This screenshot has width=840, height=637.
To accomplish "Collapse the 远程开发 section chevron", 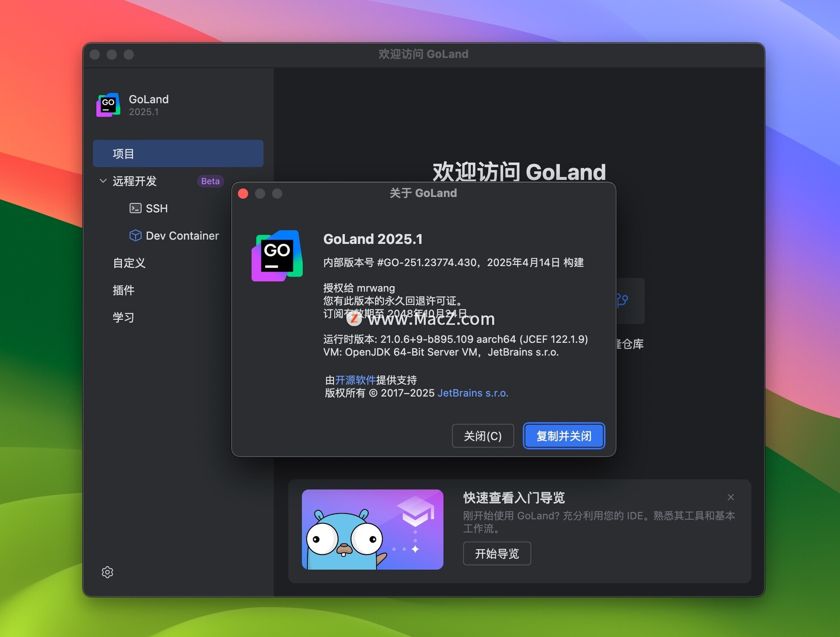I will pos(103,181).
